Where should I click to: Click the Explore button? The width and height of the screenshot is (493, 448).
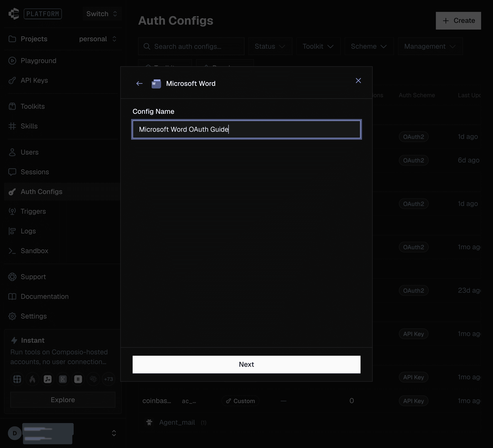[x=63, y=400]
